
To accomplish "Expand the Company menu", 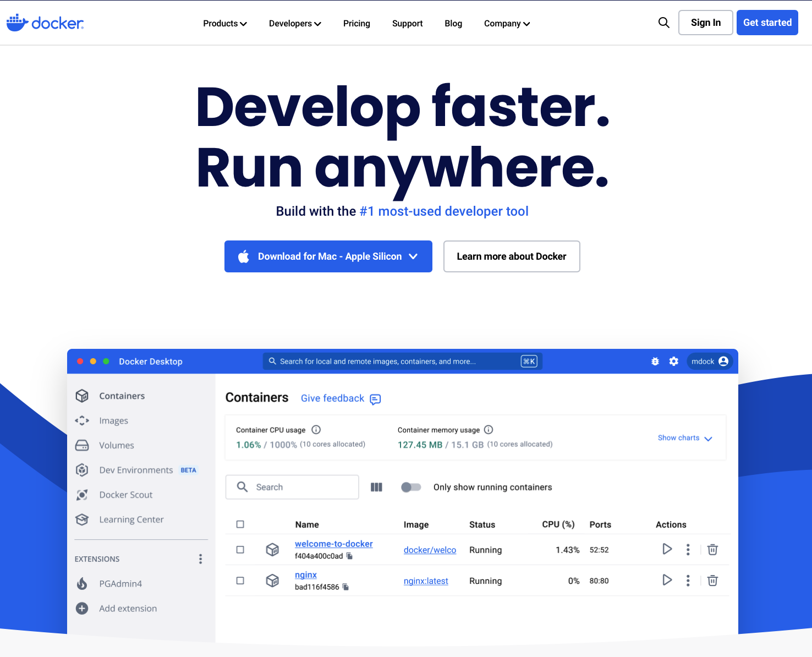I will pyautogui.click(x=507, y=23).
